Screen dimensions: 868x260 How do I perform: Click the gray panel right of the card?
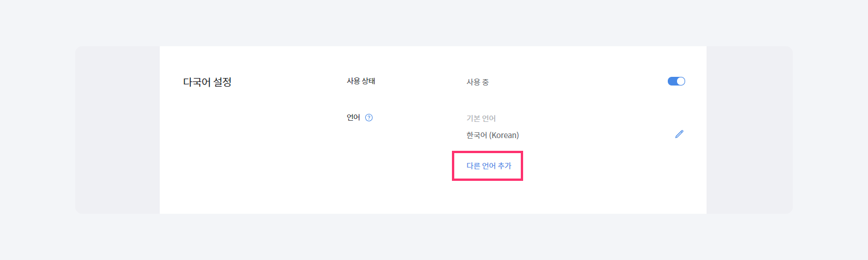click(x=749, y=130)
